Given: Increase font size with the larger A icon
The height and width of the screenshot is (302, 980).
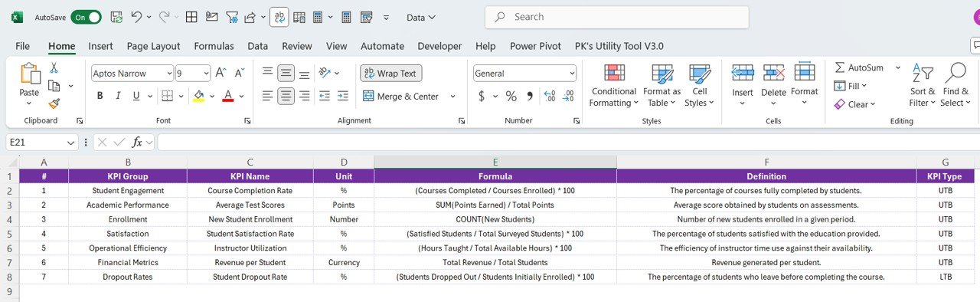Looking at the screenshot, I should (220, 73).
